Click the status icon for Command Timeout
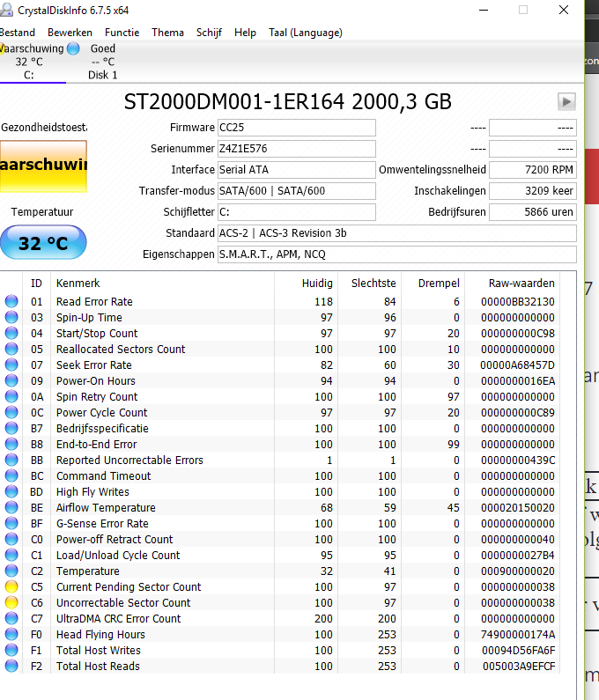599x700 pixels. (11, 475)
